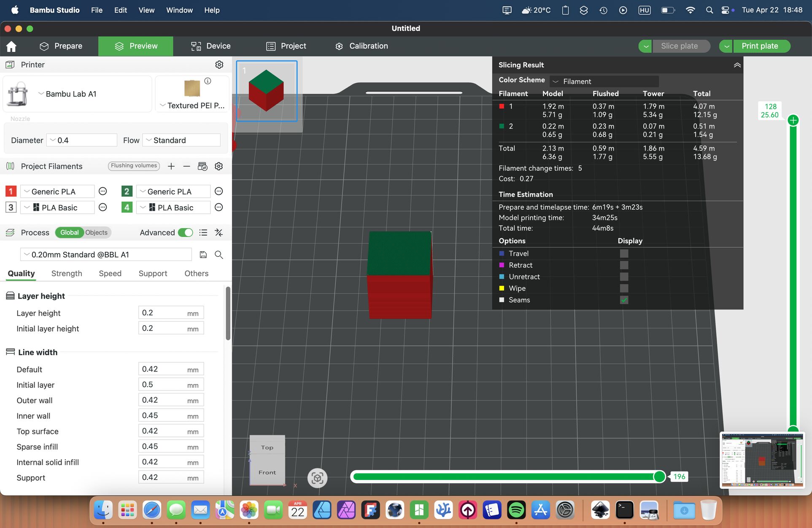Viewport: 812px width, 528px height.
Task: Open printer settings gear icon
Action: point(219,65)
